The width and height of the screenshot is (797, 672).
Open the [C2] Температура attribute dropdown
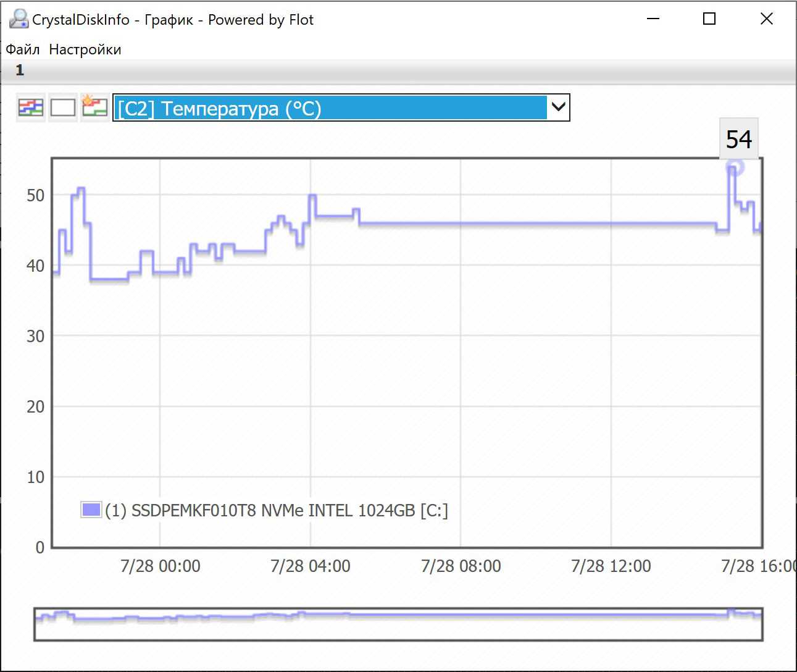(x=330, y=108)
